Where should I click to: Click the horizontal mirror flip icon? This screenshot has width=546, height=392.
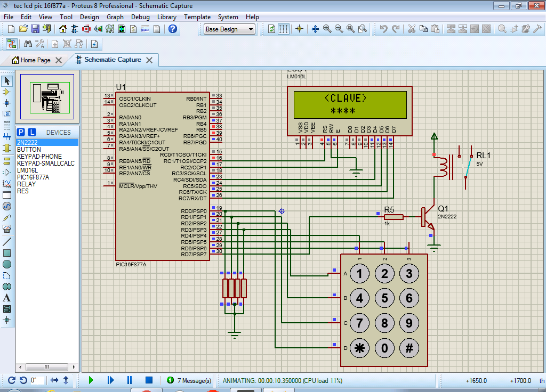(54, 380)
